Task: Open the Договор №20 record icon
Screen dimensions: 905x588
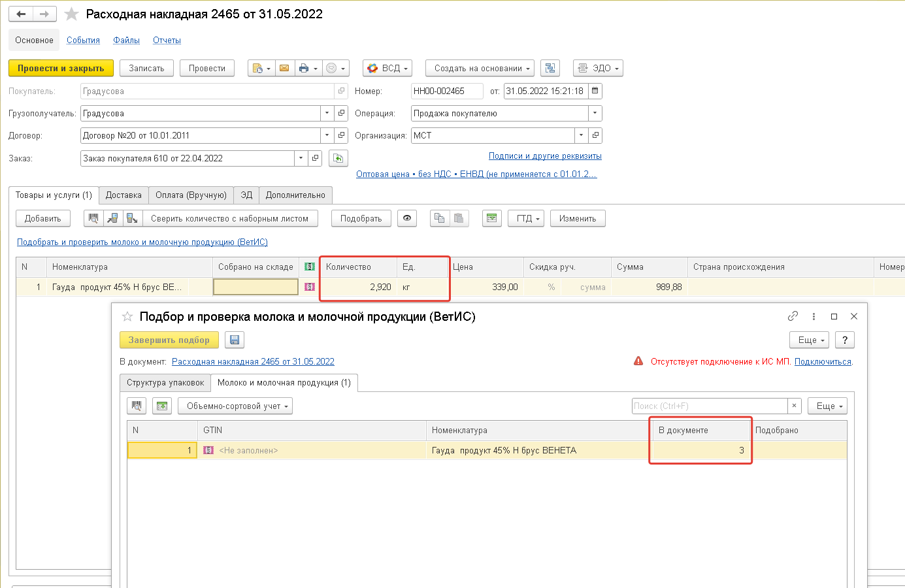Action: point(341,135)
